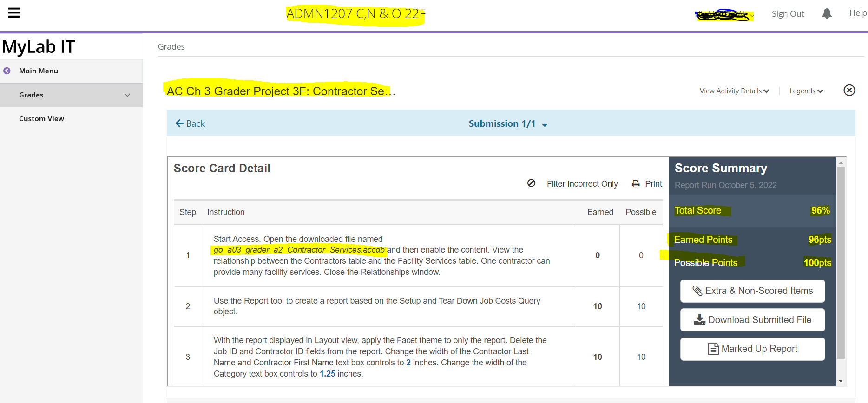868x403 pixels.
Task: Click the Total Score 96% value
Action: 820,210
